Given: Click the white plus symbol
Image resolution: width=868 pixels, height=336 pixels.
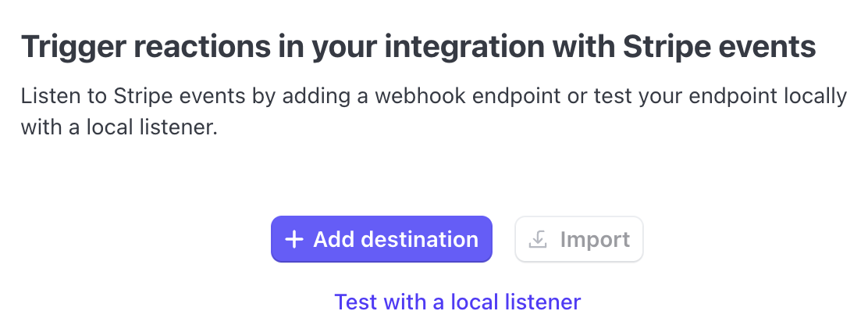Looking at the screenshot, I should tap(294, 240).
